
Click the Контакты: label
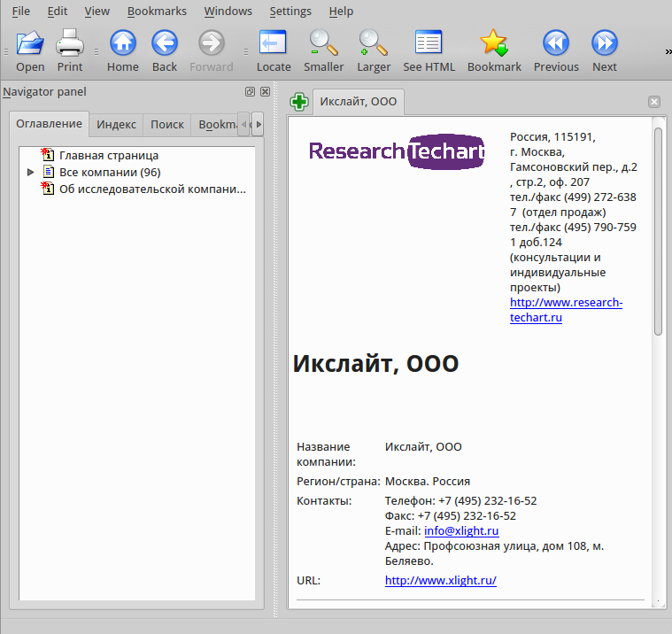[324, 500]
